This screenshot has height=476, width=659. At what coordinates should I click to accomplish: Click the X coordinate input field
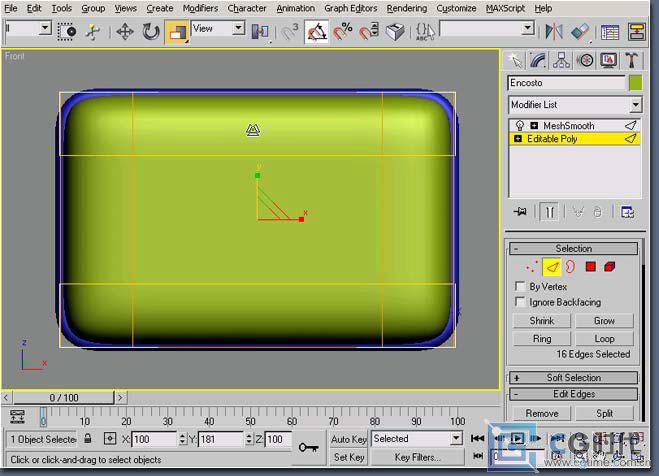pyautogui.click(x=154, y=439)
